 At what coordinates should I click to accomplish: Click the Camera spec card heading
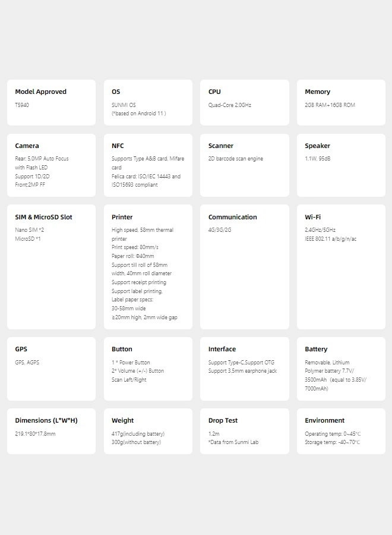27,146
